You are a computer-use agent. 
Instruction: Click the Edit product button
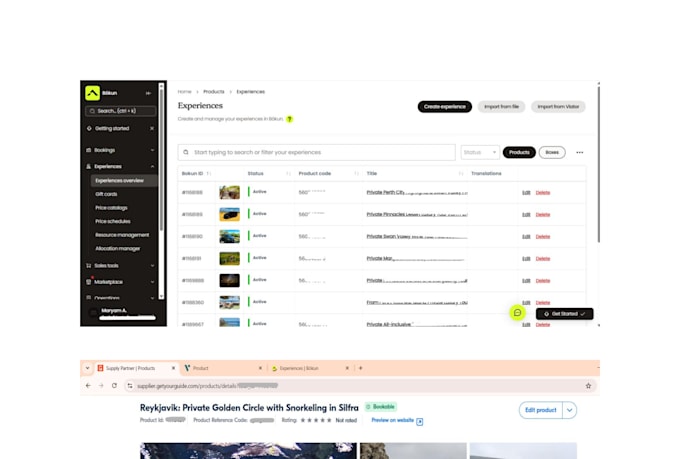click(541, 410)
